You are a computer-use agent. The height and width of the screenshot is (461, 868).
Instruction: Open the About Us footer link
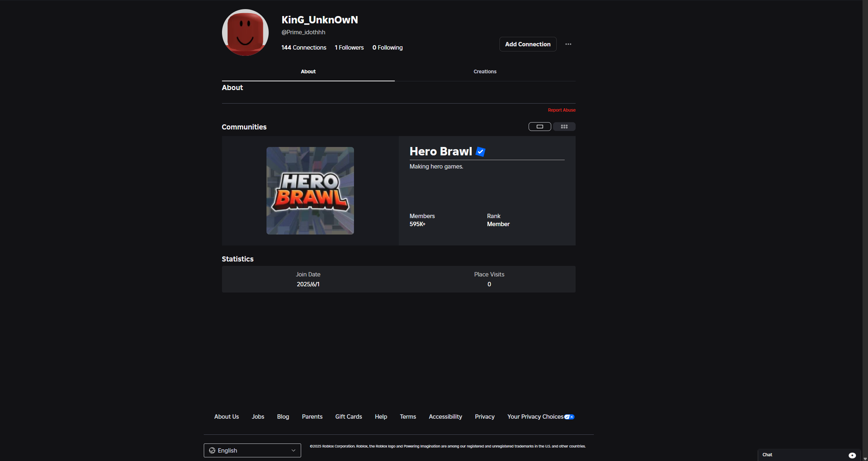tap(226, 417)
